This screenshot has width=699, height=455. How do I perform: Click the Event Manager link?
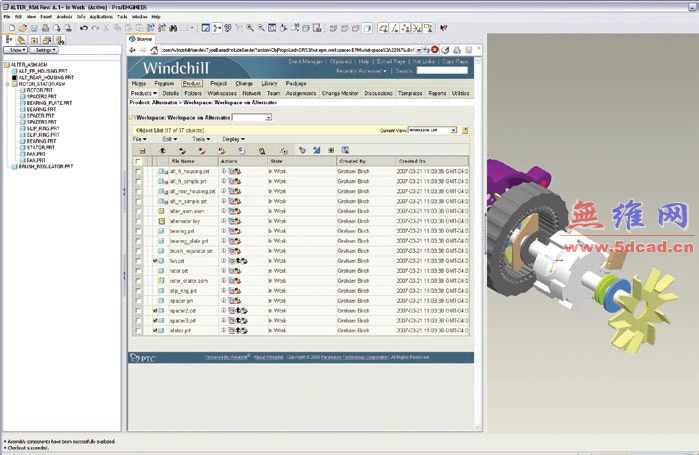pos(305,61)
